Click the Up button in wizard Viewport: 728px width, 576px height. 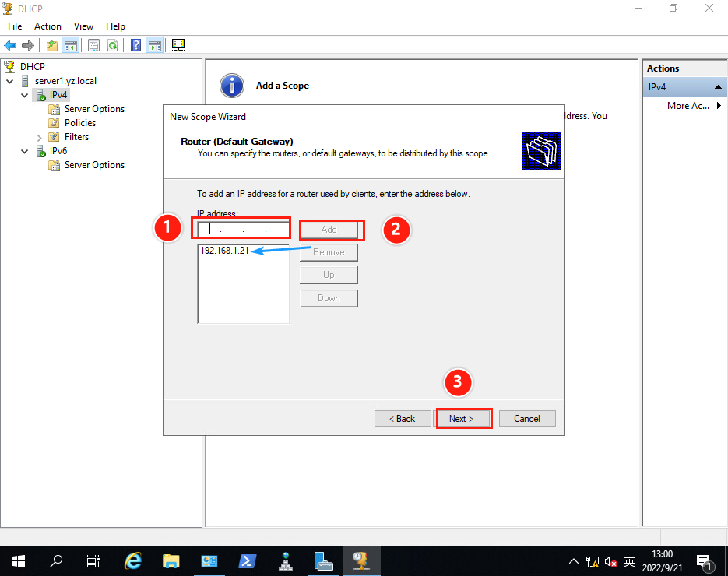329,275
